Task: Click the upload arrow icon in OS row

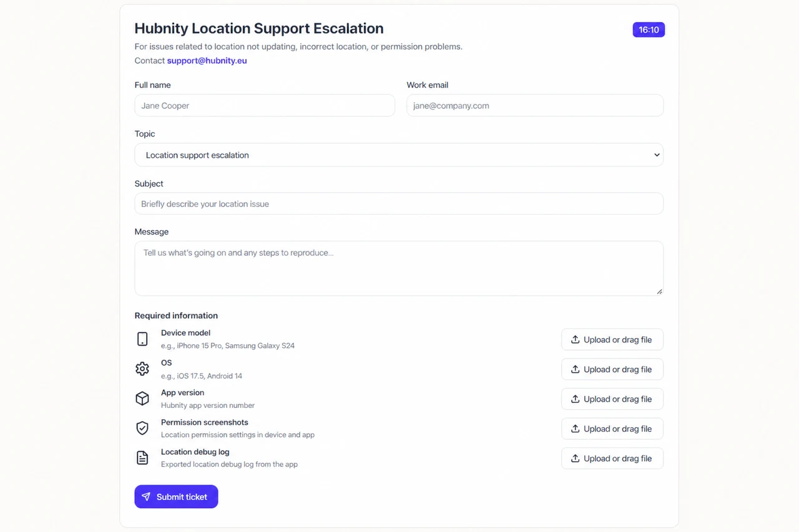Action: point(576,369)
